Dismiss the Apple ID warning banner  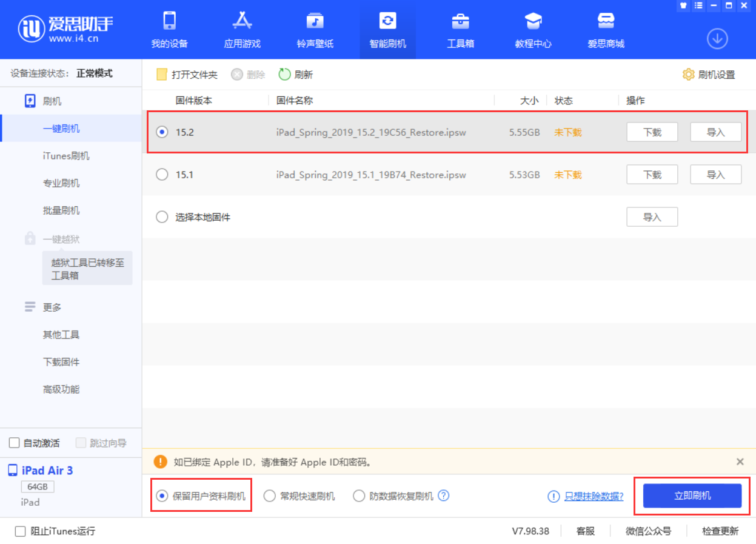coord(738,462)
